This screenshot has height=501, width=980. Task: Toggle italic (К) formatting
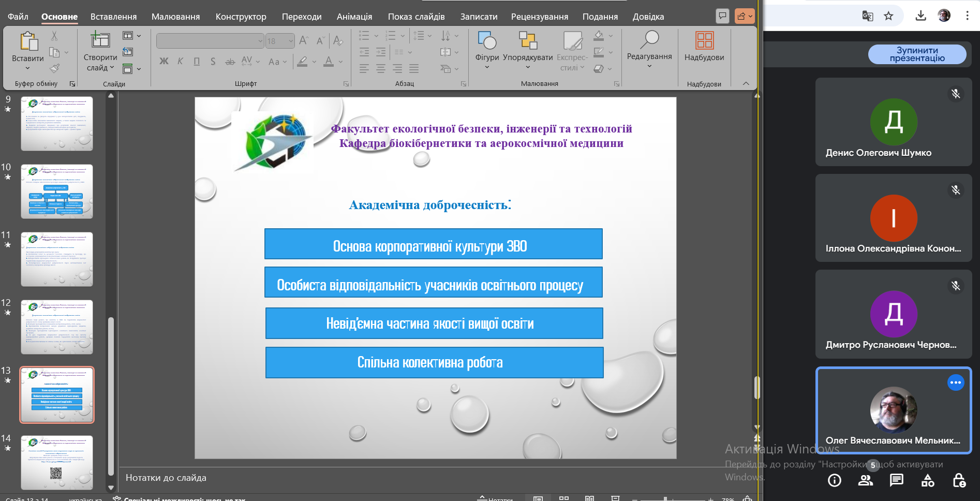[x=180, y=62]
